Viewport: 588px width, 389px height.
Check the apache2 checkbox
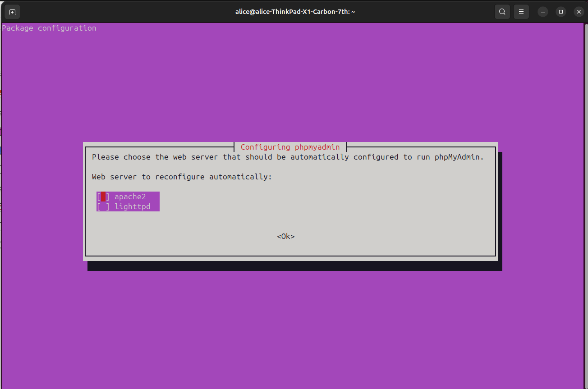point(103,197)
